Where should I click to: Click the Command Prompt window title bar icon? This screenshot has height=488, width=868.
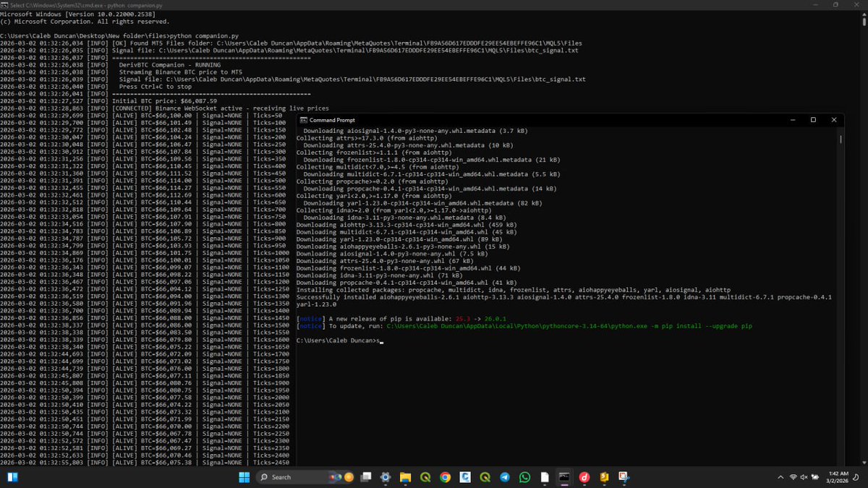tap(304, 119)
